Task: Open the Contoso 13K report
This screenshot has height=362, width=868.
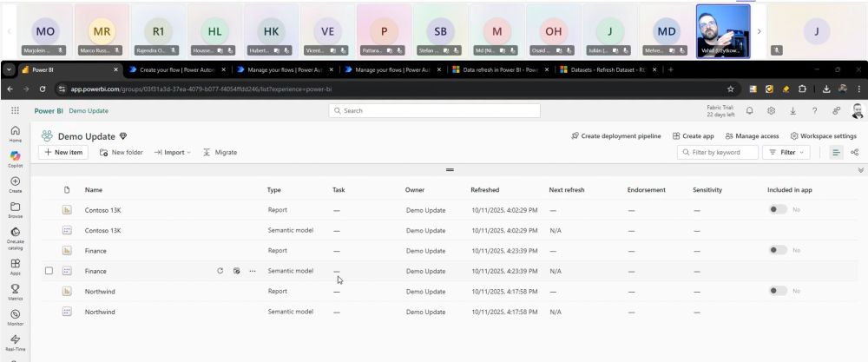Action: pos(102,210)
